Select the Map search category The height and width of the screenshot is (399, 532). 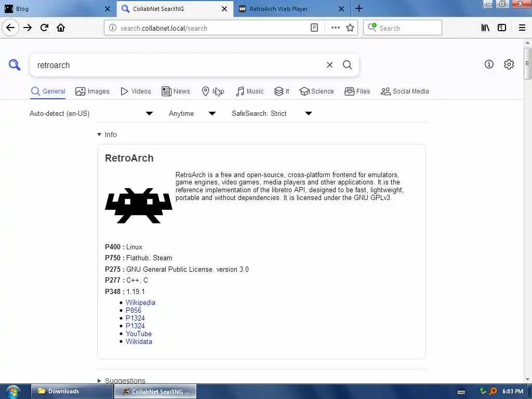pyautogui.click(x=212, y=91)
